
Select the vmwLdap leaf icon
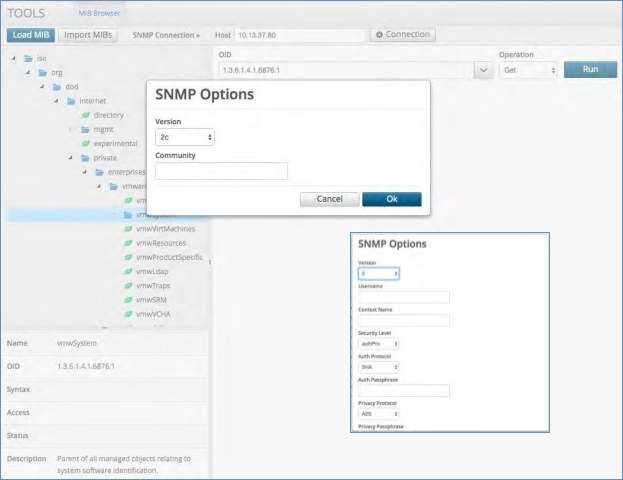[x=127, y=271]
